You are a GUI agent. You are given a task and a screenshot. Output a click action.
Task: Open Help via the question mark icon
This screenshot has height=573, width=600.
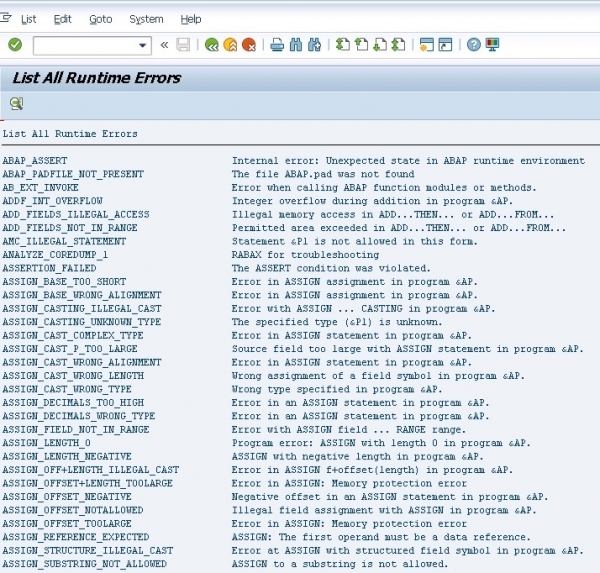click(x=473, y=45)
